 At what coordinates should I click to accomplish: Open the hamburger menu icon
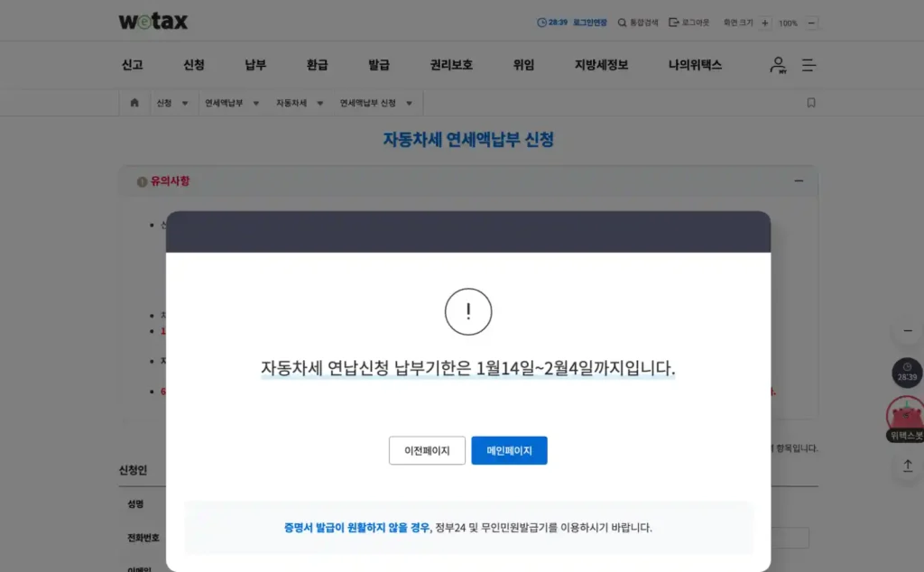click(809, 65)
